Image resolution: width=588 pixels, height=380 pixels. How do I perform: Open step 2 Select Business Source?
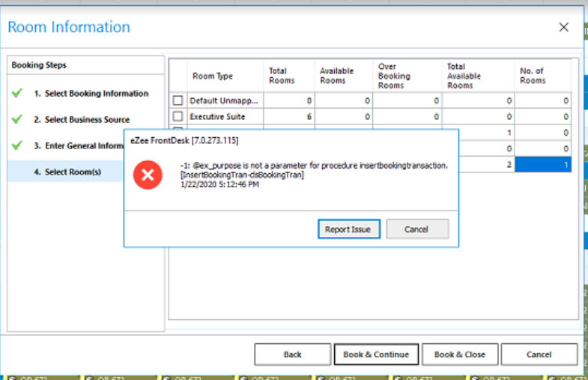tap(82, 120)
